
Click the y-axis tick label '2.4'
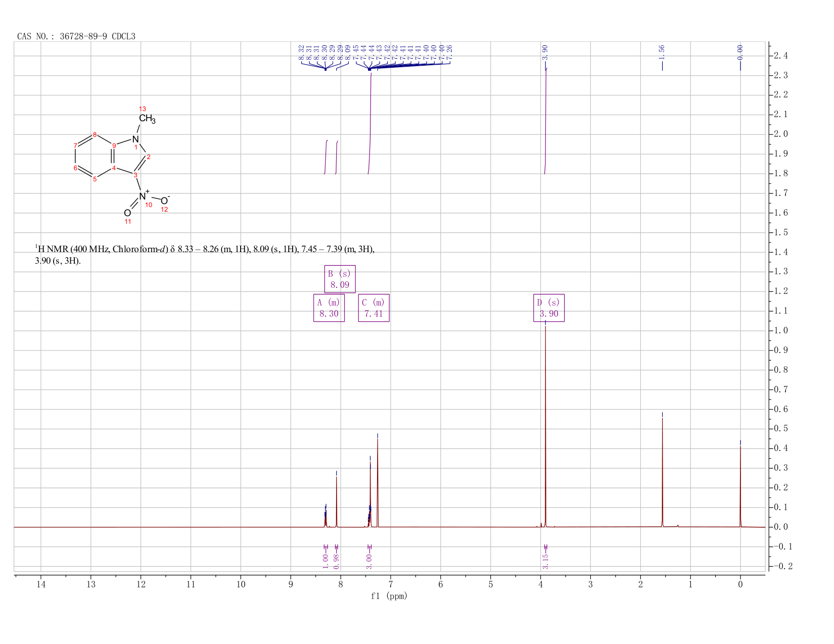(x=781, y=56)
